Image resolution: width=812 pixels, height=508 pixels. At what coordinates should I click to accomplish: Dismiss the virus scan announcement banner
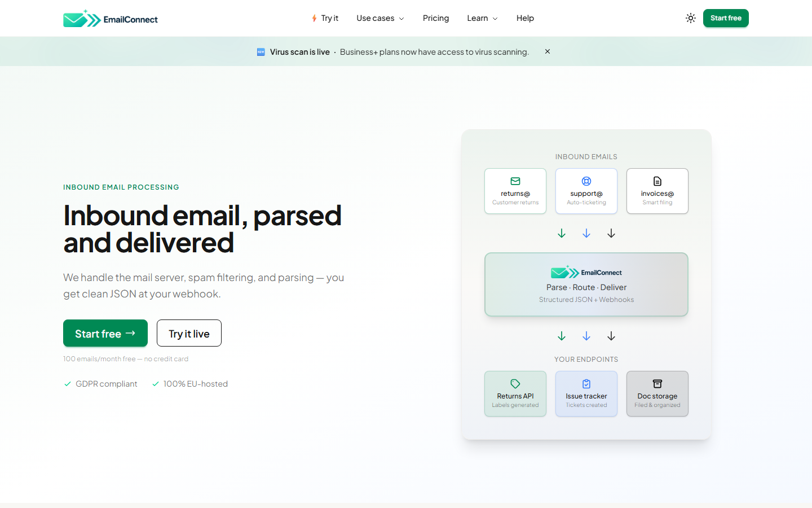(547, 51)
